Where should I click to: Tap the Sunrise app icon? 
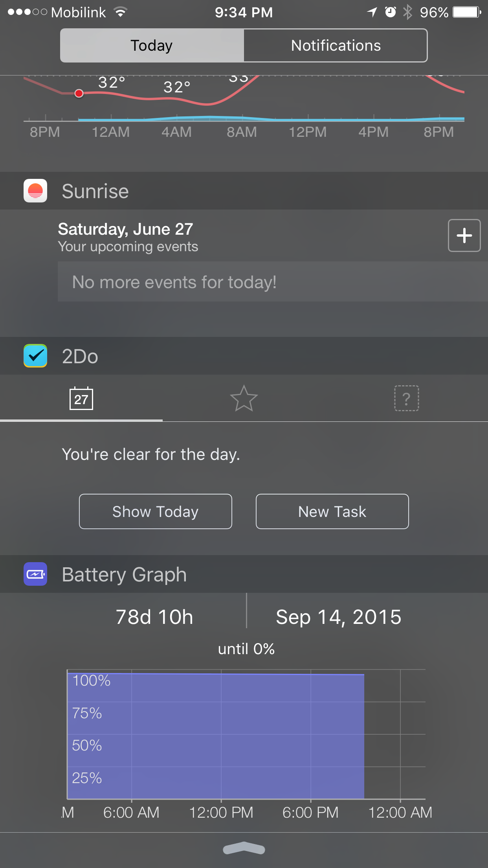pos(35,191)
